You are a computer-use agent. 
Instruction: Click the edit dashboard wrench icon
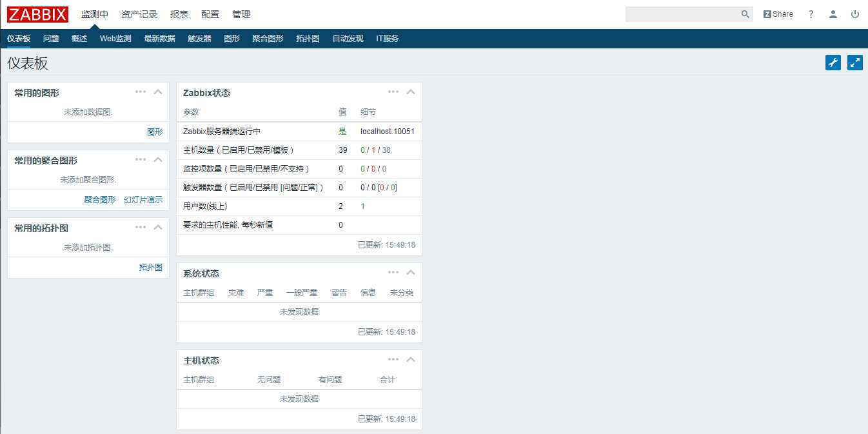[x=833, y=63]
